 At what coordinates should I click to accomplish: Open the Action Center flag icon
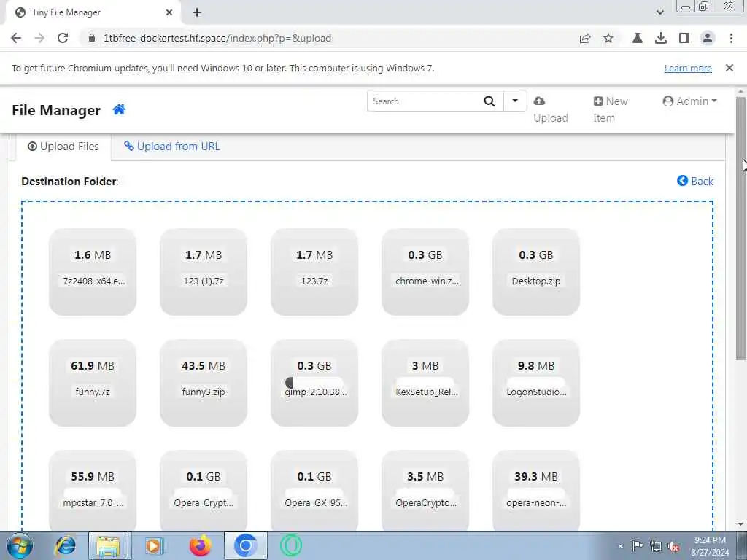click(x=638, y=546)
